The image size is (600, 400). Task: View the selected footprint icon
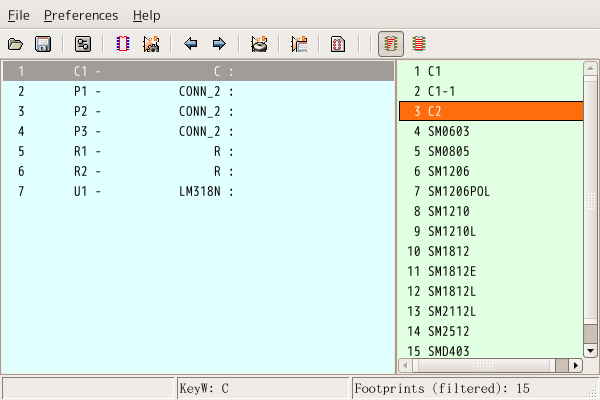(124, 44)
